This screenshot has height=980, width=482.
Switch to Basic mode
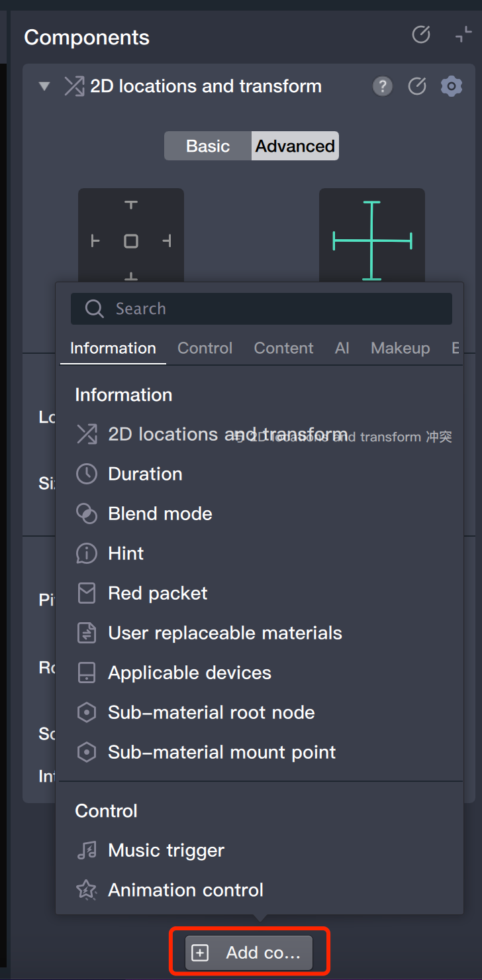pyautogui.click(x=208, y=146)
